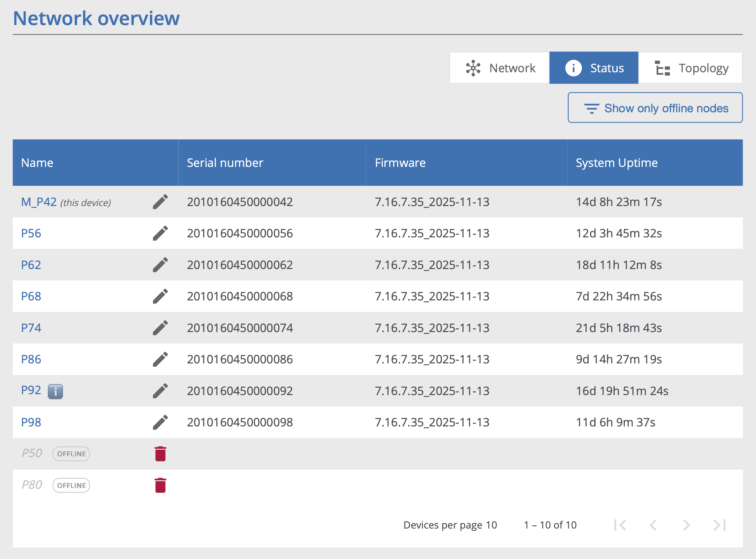Go to the previous page of devices

point(654,525)
